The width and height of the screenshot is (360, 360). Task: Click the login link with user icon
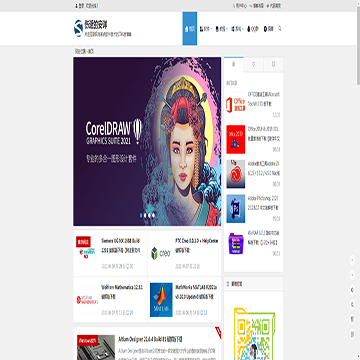pos(80,6)
